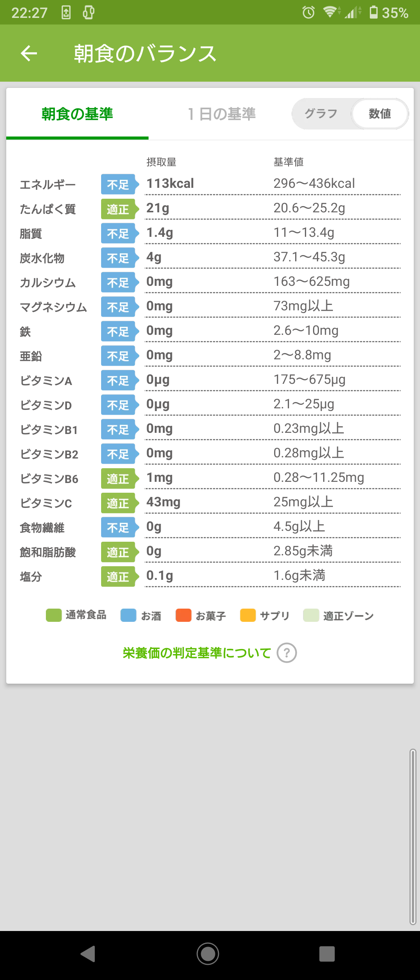
Task: Switch view to グラフ mode
Action: [x=321, y=114]
